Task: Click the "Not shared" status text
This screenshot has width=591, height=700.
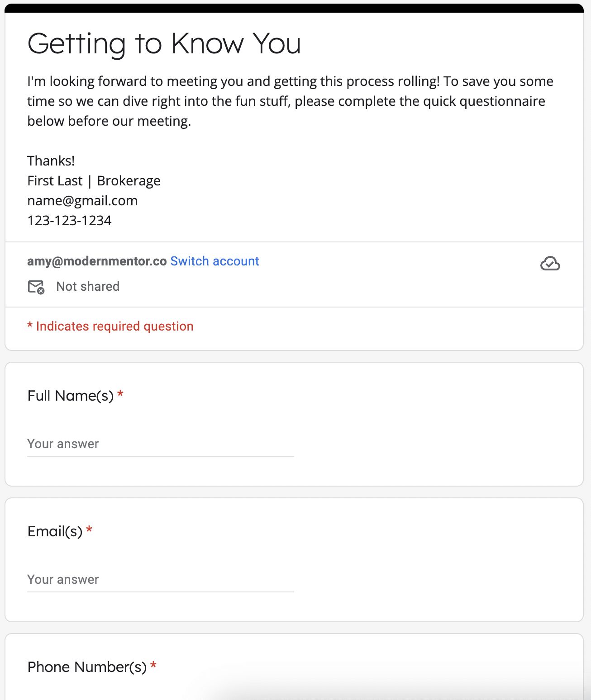Action: click(x=88, y=287)
